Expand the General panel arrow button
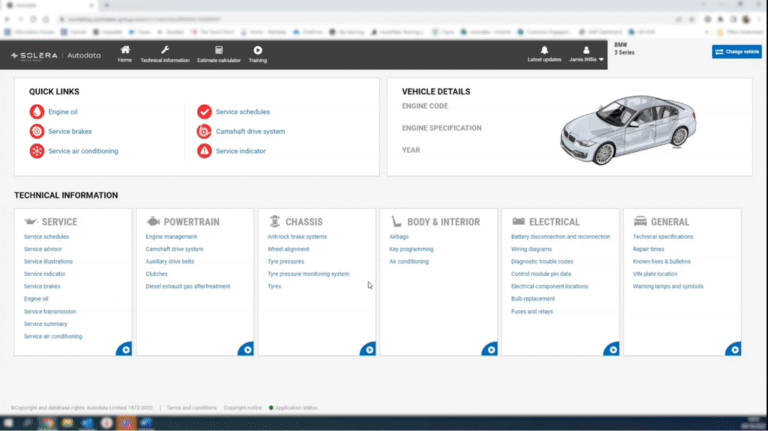Image resolution: width=768 pixels, height=431 pixels. click(x=734, y=349)
